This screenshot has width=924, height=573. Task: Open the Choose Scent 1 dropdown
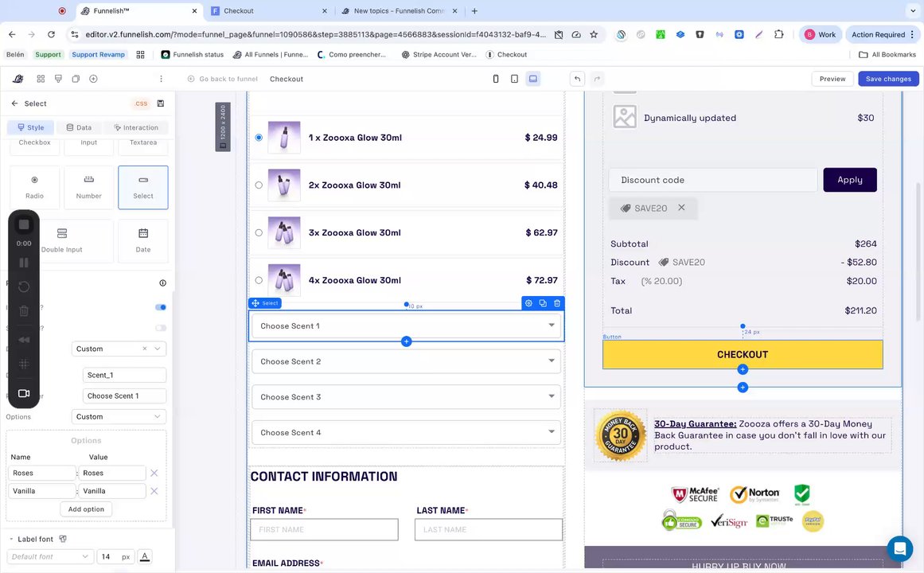407,326
